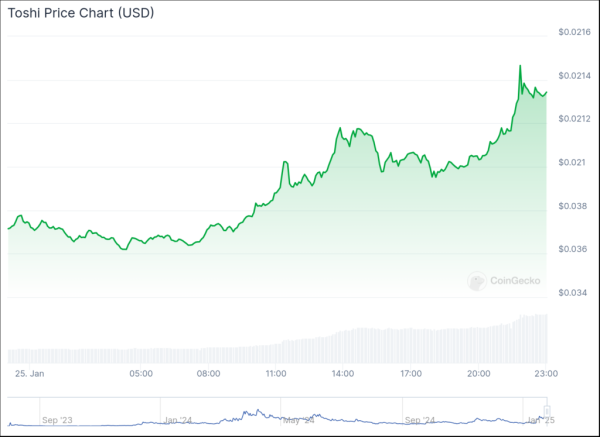Click the 11:00 time axis label
This screenshot has width=600, height=437.
(x=276, y=374)
